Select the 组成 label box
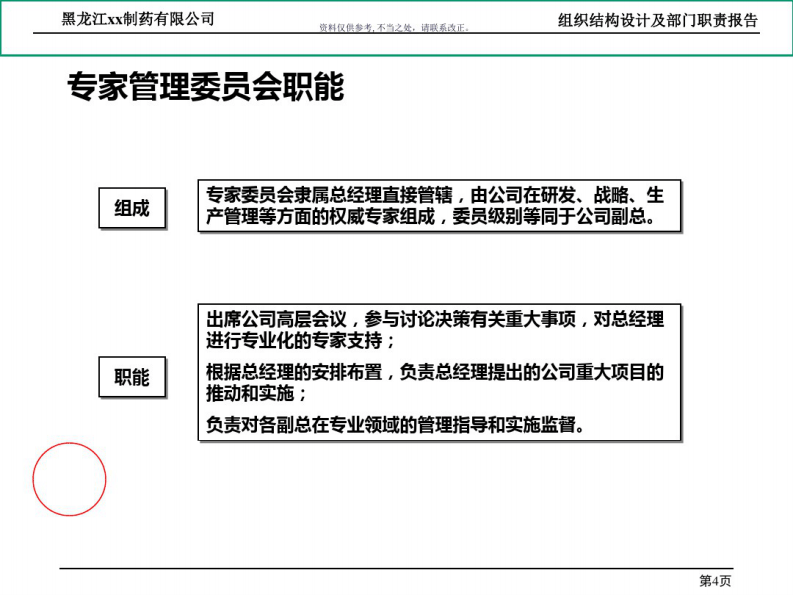793x595 pixels. coord(132,208)
